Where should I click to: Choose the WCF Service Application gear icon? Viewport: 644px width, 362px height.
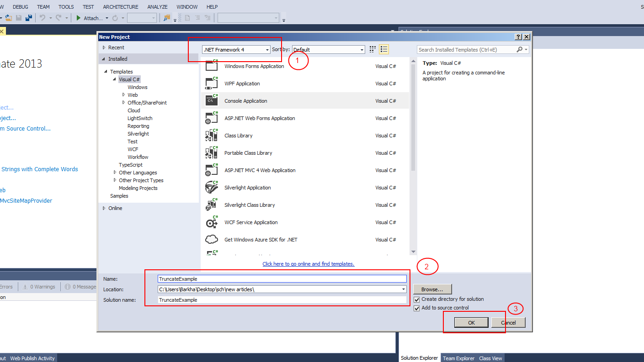pyautogui.click(x=212, y=222)
